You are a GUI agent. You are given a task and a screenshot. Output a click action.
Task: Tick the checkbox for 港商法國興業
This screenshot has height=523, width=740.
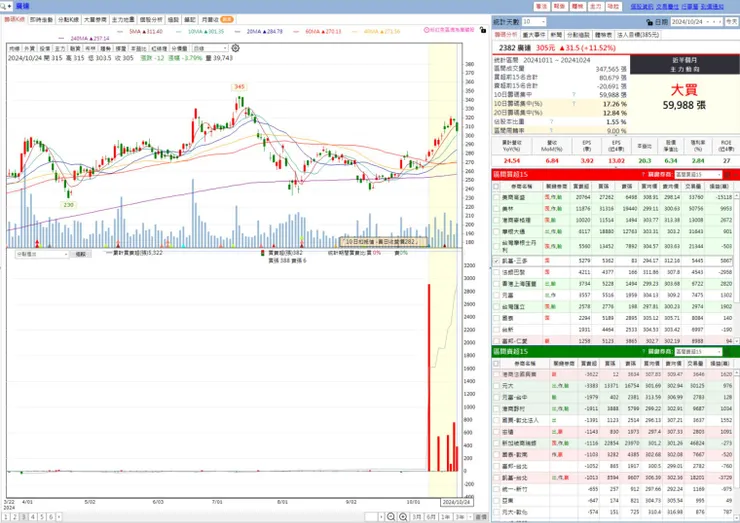[496, 374]
